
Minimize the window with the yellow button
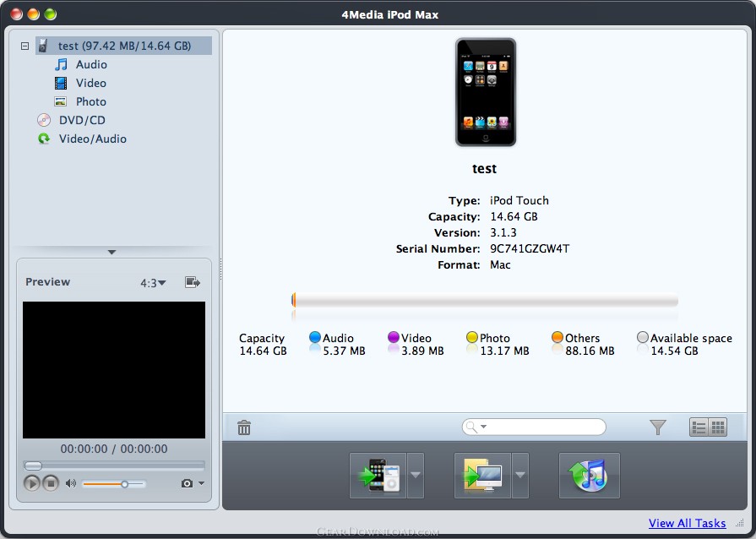coord(33,14)
